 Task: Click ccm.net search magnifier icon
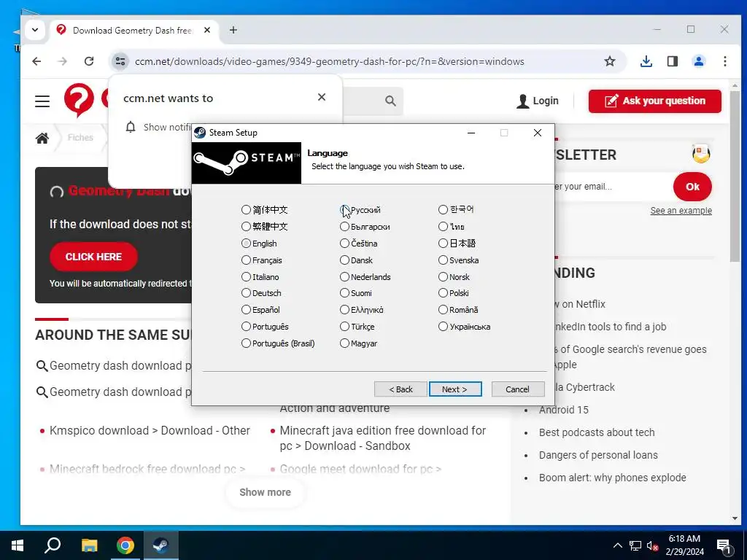coord(390,101)
